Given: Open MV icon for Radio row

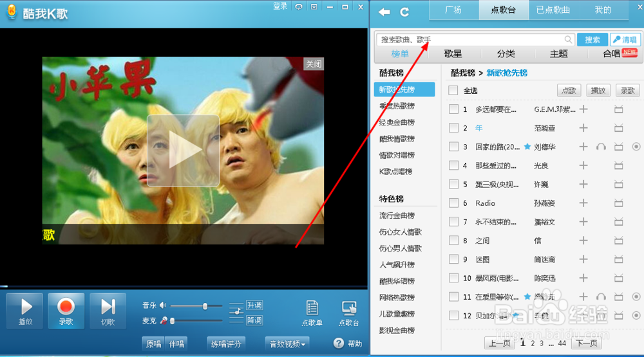Looking at the screenshot, I should [618, 203].
